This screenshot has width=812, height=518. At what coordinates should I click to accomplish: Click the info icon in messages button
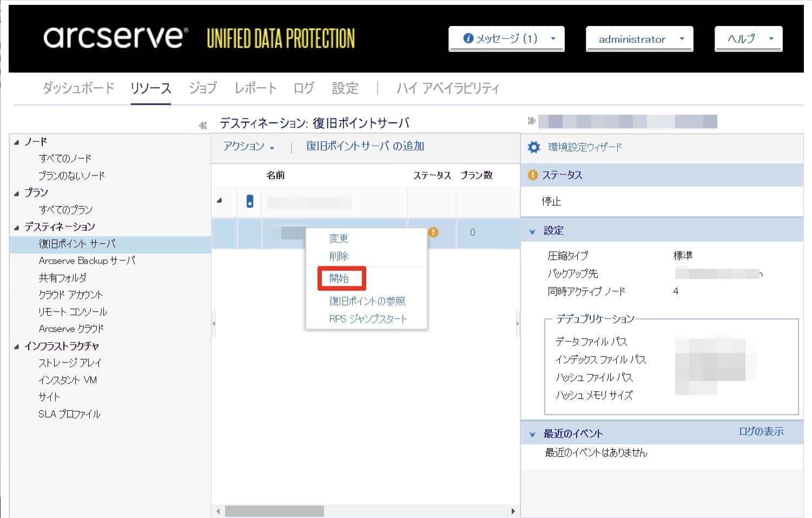(x=468, y=38)
